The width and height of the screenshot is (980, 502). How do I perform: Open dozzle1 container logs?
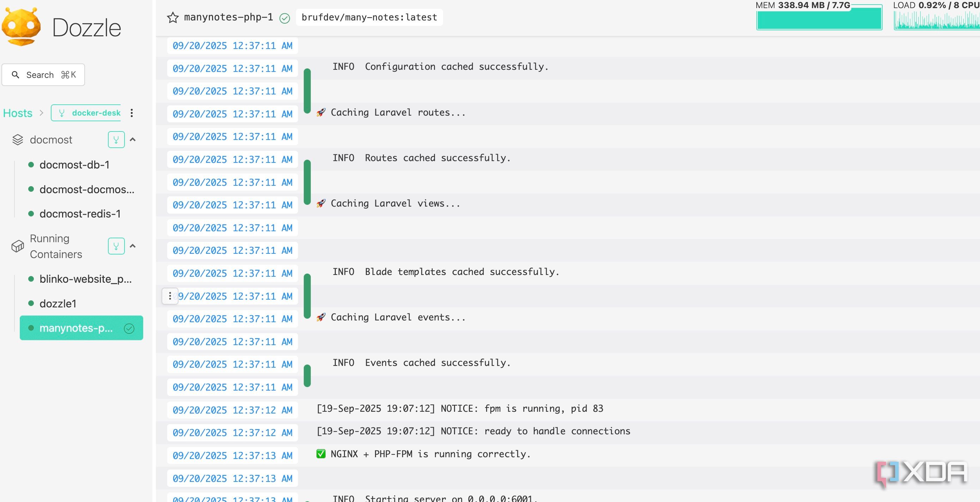(x=58, y=304)
